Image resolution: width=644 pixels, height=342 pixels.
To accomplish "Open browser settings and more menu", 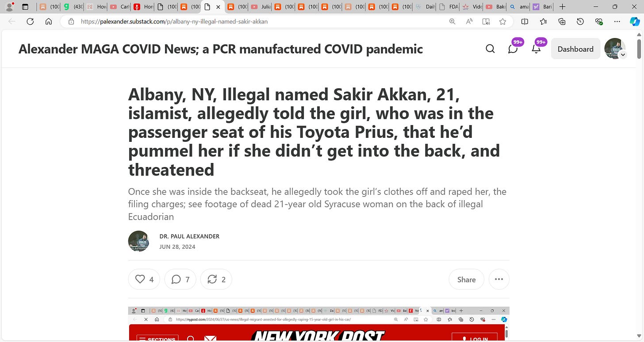I will pos(618,21).
